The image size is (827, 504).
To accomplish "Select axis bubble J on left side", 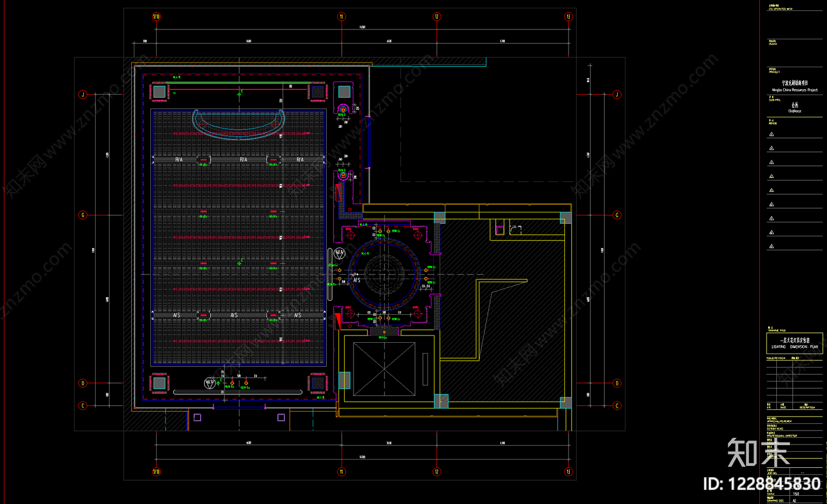I will [x=83, y=95].
